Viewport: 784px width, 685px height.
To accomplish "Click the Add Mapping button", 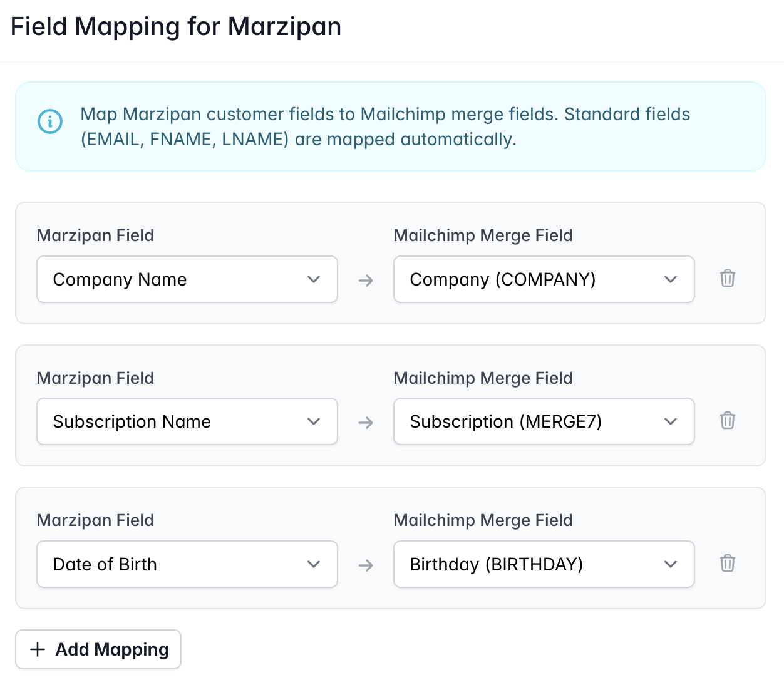I will pos(98,649).
